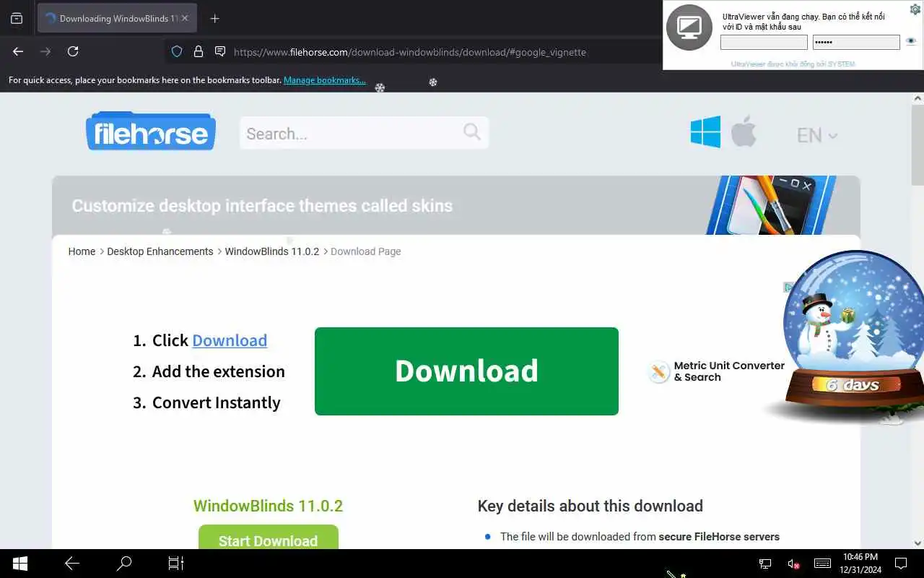Click the WindowBlinds 11.0.2 green title
The height and width of the screenshot is (578, 924).
click(268, 506)
